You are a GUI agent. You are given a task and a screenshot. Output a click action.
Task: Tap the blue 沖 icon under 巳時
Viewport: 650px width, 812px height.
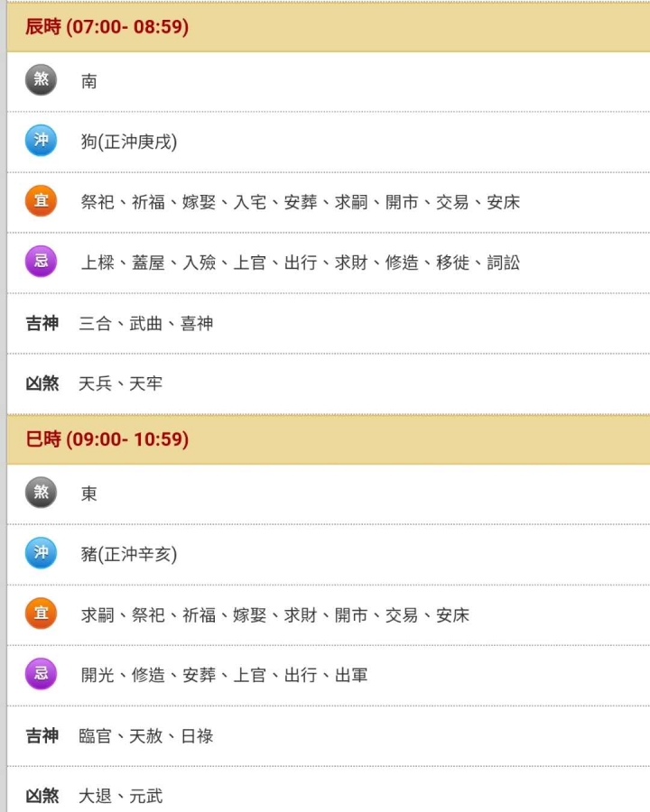coord(41,553)
